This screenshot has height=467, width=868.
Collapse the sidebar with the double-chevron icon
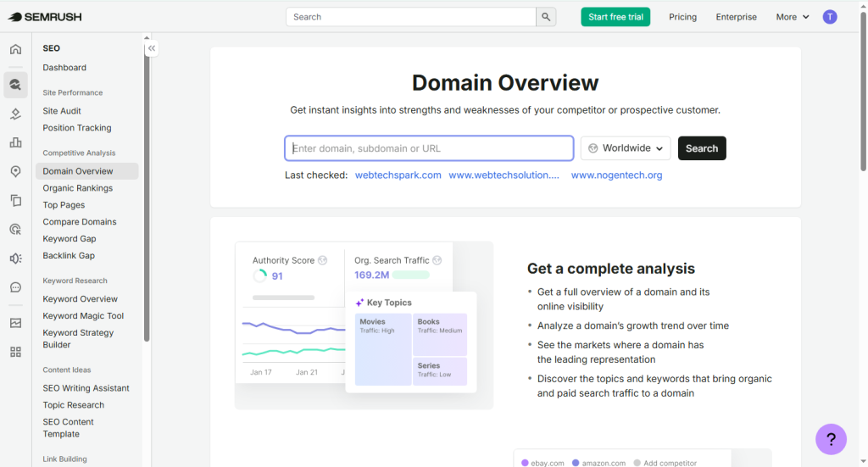pos(152,48)
